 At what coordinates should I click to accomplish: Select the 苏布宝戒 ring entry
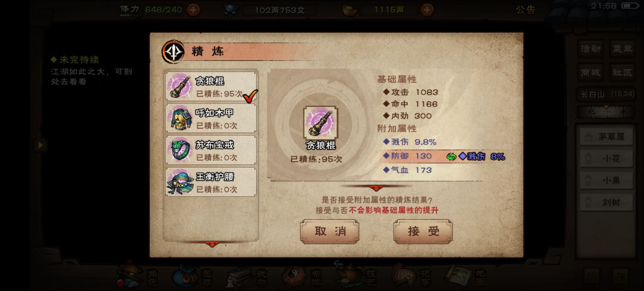[211, 150]
